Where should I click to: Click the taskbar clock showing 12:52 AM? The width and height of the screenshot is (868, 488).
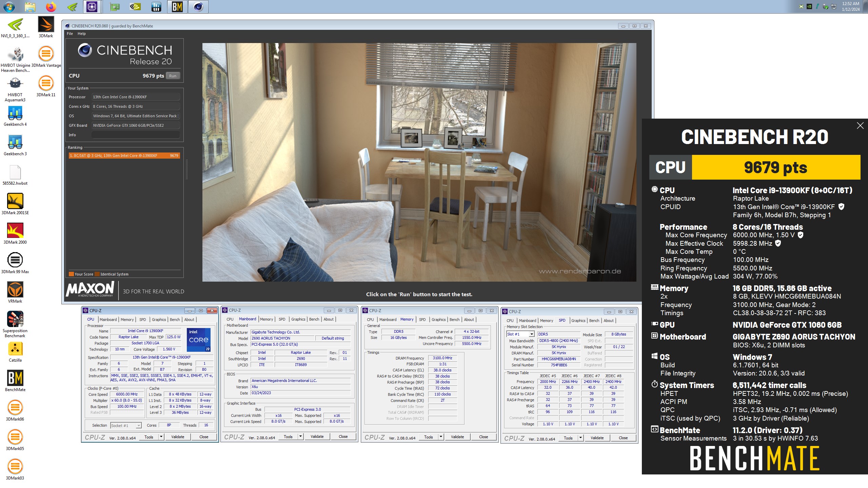pos(851,6)
